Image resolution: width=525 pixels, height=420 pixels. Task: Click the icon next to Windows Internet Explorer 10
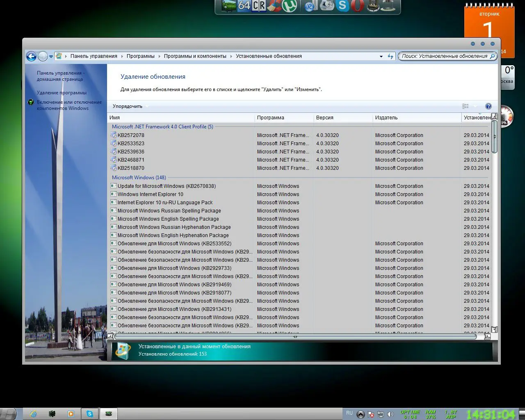114,194
